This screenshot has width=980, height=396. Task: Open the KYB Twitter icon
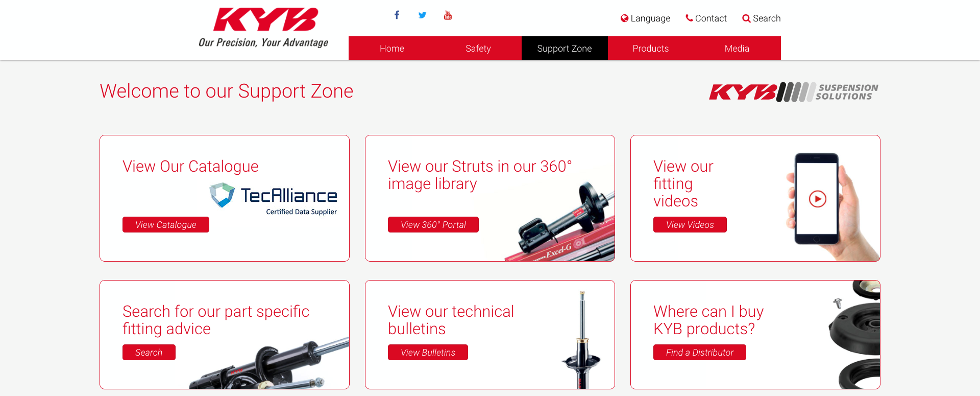pos(422,15)
